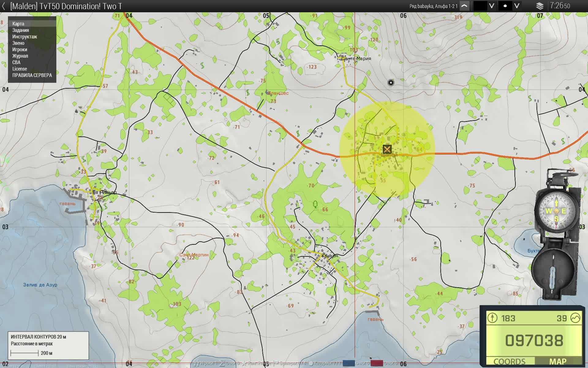Click the Залив де Азур bay label

[x=40, y=285]
